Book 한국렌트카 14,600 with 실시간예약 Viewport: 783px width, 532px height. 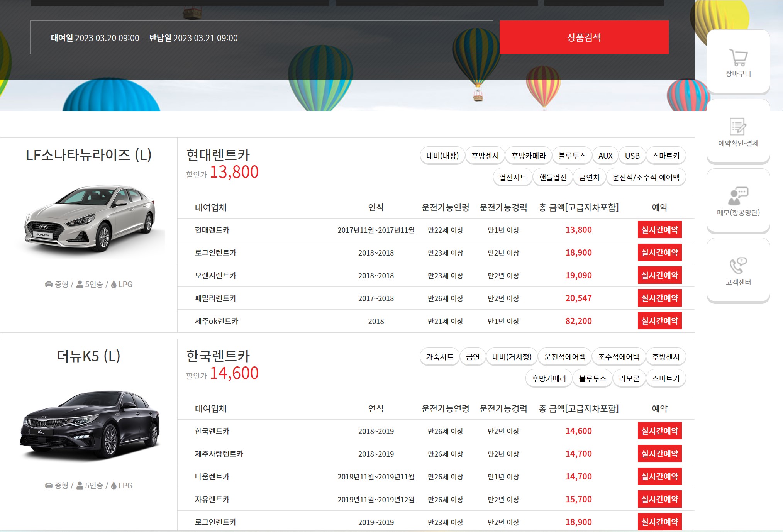tap(659, 431)
